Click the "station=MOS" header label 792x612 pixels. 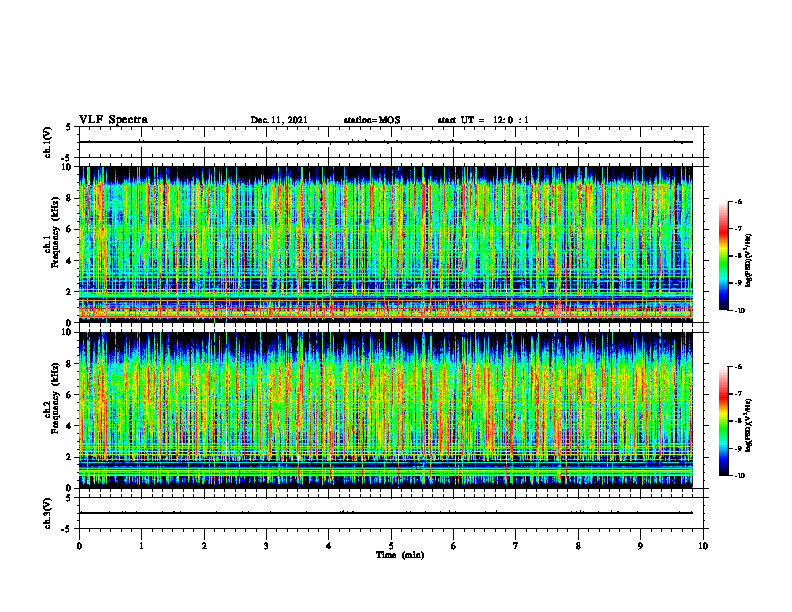tap(372, 120)
